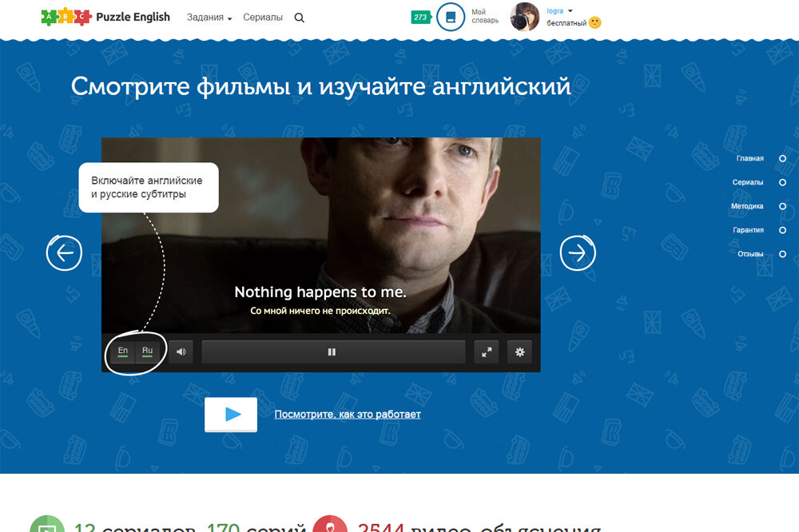
Task: Toggle Russian subtitles with Ru button
Action: coord(147,351)
